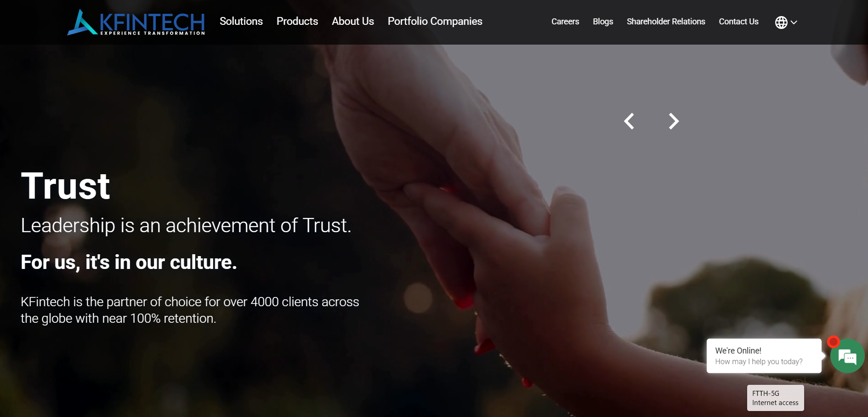868x417 pixels.
Task: Click the "Trust" slide heading
Action: (x=66, y=186)
